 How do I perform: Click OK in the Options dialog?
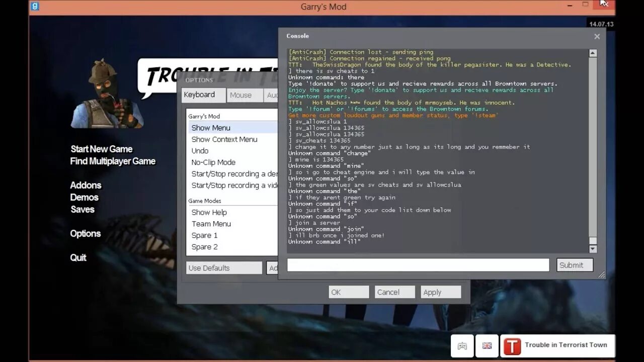pyautogui.click(x=349, y=292)
